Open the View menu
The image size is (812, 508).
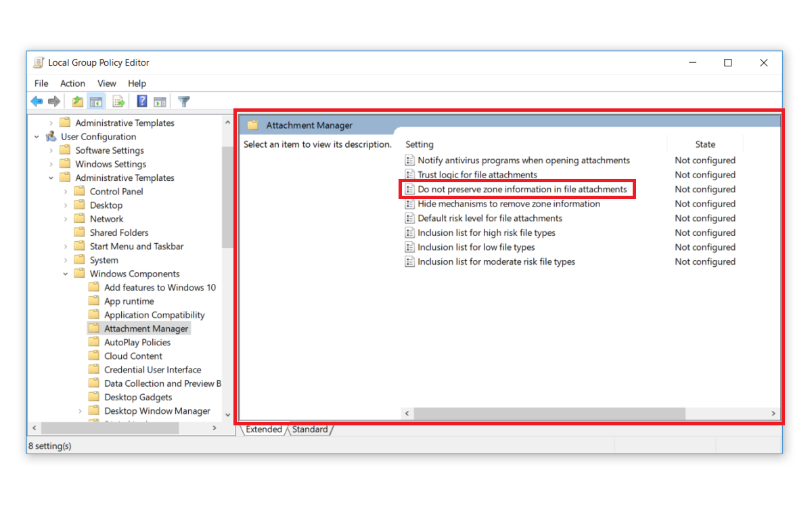107,83
